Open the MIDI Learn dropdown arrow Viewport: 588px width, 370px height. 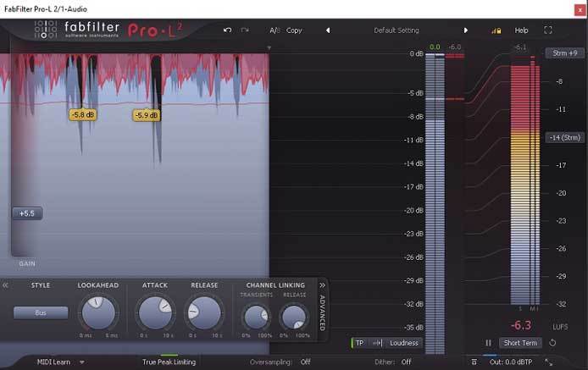82,362
